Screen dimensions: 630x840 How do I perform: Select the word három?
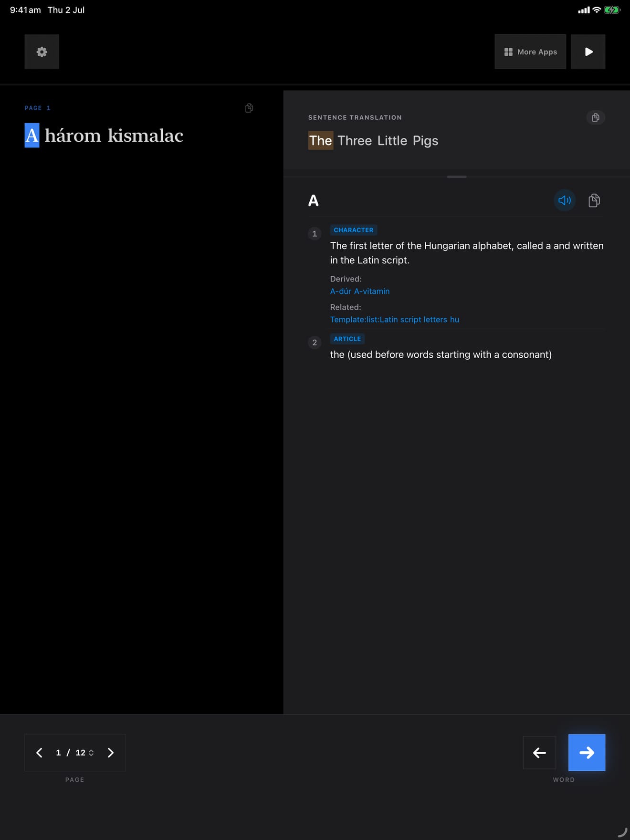pos(73,135)
